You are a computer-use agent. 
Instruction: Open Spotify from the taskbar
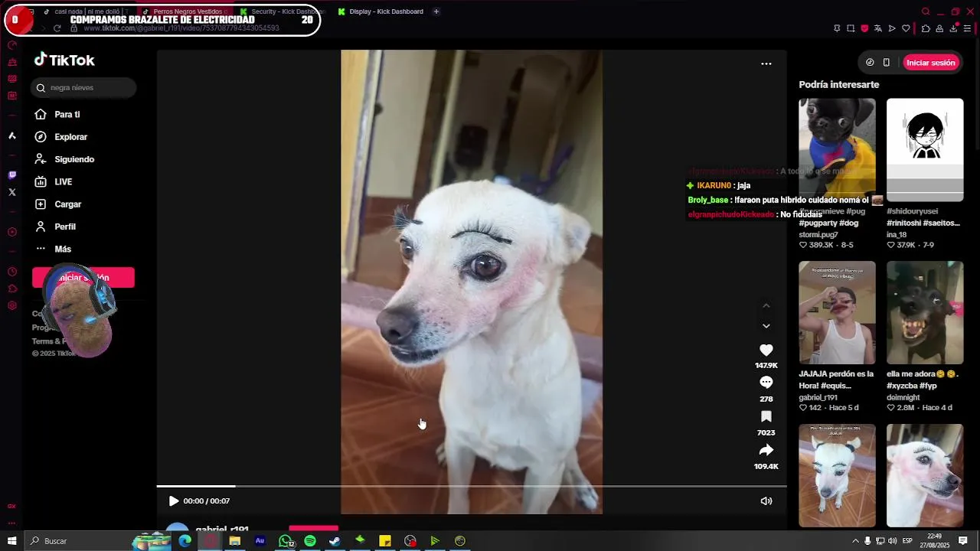click(309, 541)
